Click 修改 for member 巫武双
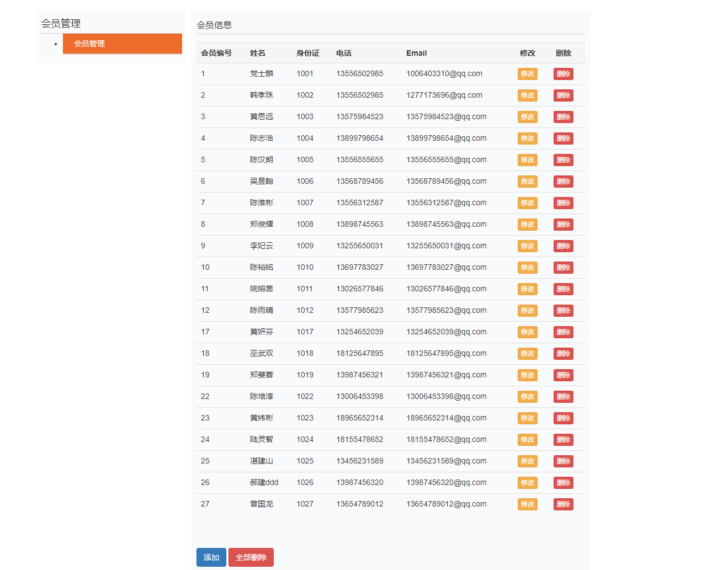Screen dimensions: 728x570 click(527, 354)
